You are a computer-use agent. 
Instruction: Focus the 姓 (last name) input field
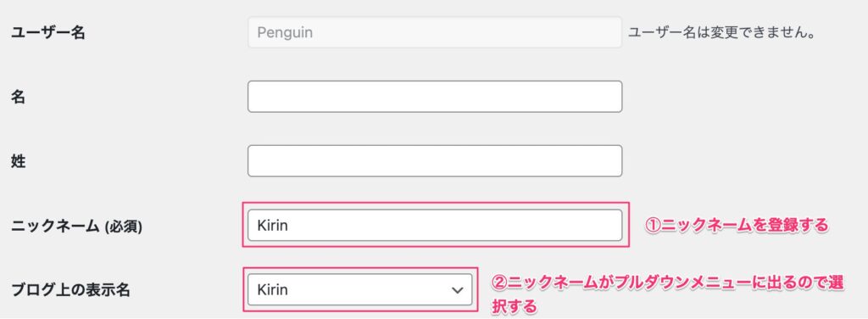point(435,161)
